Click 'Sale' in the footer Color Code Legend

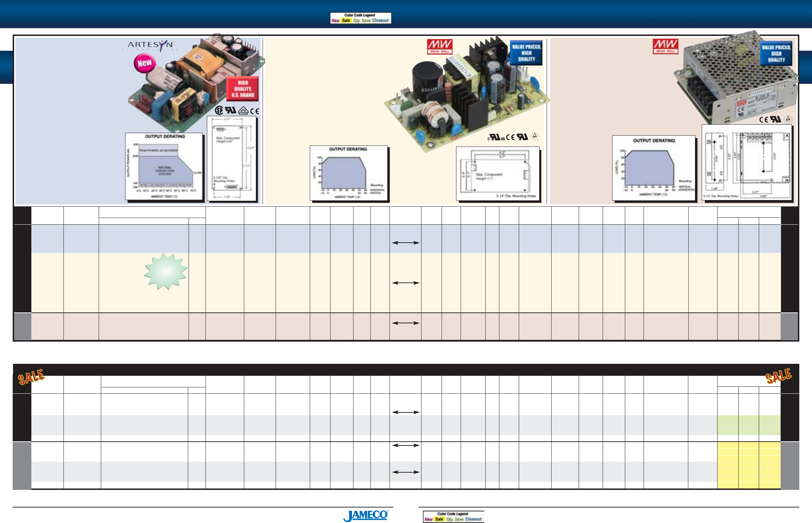[x=439, y=519]
